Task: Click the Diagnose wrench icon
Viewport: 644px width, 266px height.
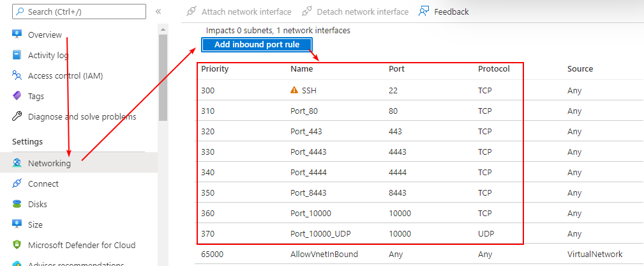Action: pyautogui.click(x=17, y=116)
